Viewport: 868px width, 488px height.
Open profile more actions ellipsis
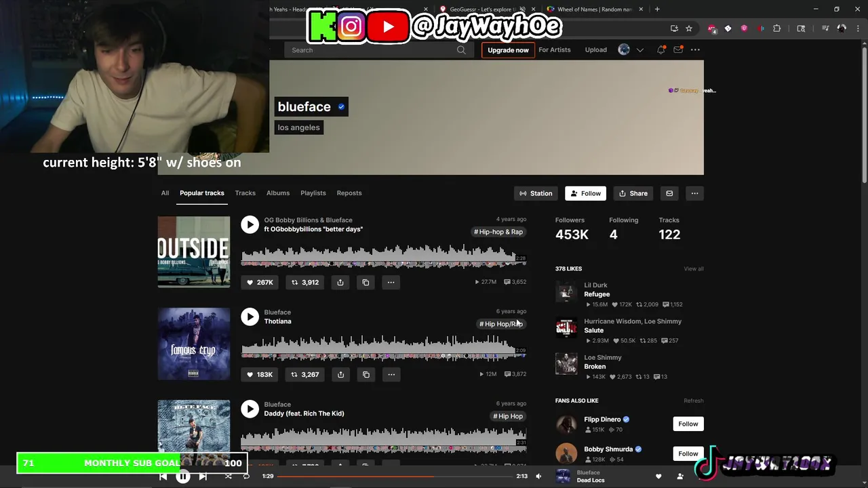(x=694, y=193)
